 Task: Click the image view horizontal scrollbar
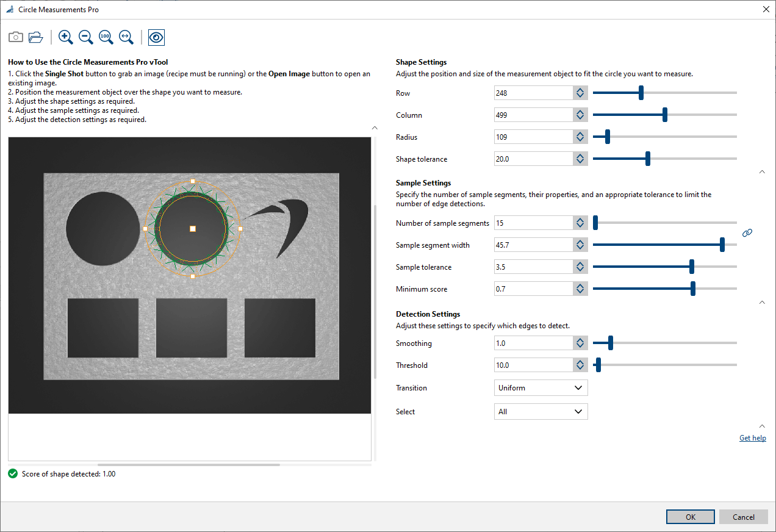[x=189, y=465]
